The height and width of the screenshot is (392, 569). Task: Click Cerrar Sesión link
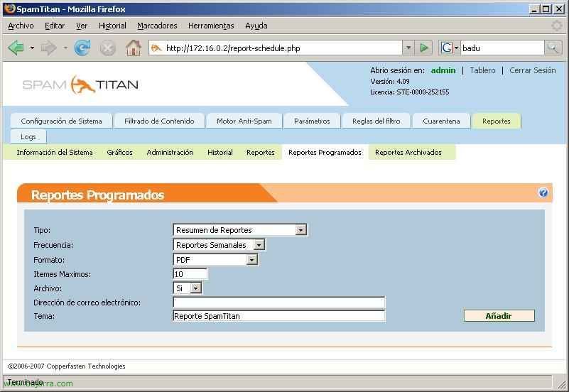(x=533, y=70)
